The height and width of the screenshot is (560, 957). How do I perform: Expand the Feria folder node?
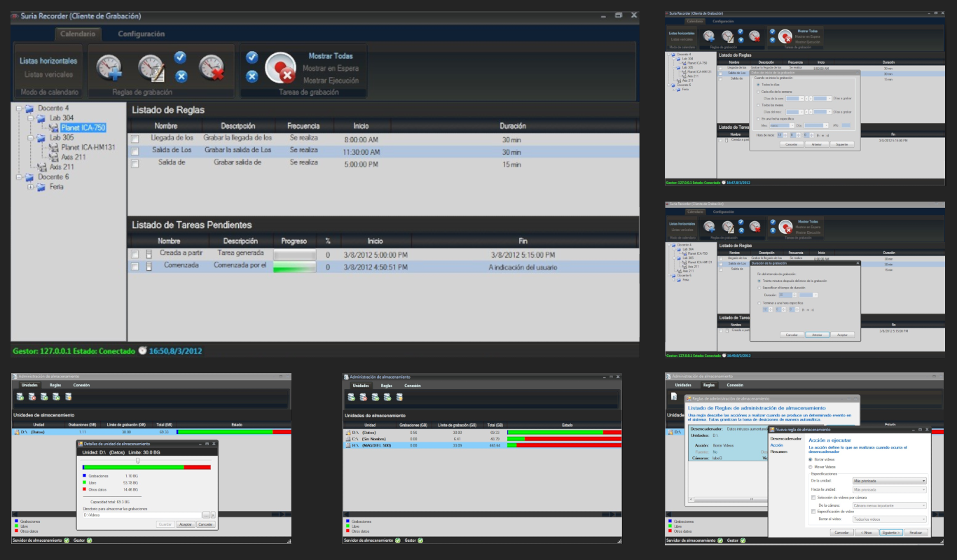pyautogui.click(x=30, y=187)
